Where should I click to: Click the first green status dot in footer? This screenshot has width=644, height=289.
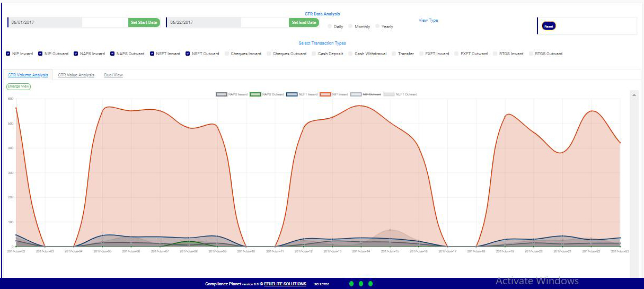click(351, 284)
